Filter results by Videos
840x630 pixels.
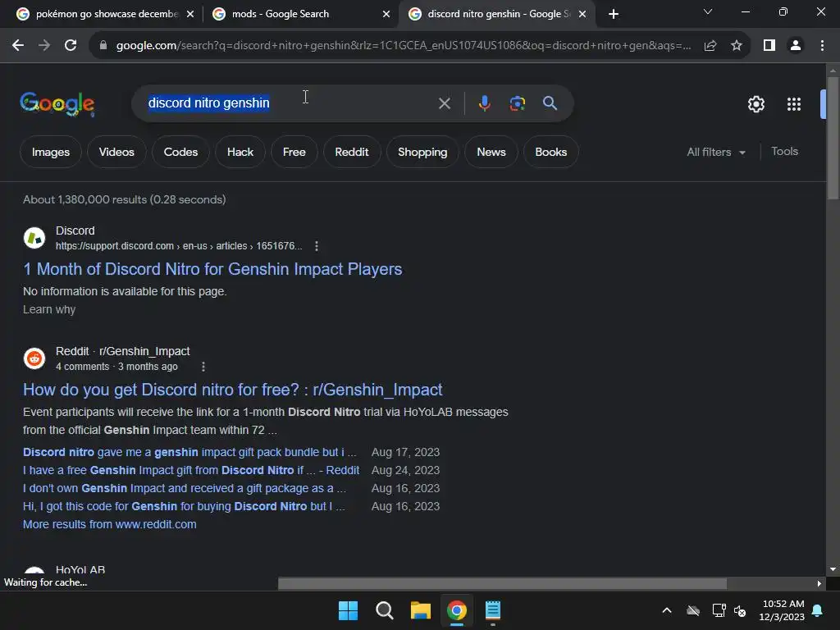point(116,152)
